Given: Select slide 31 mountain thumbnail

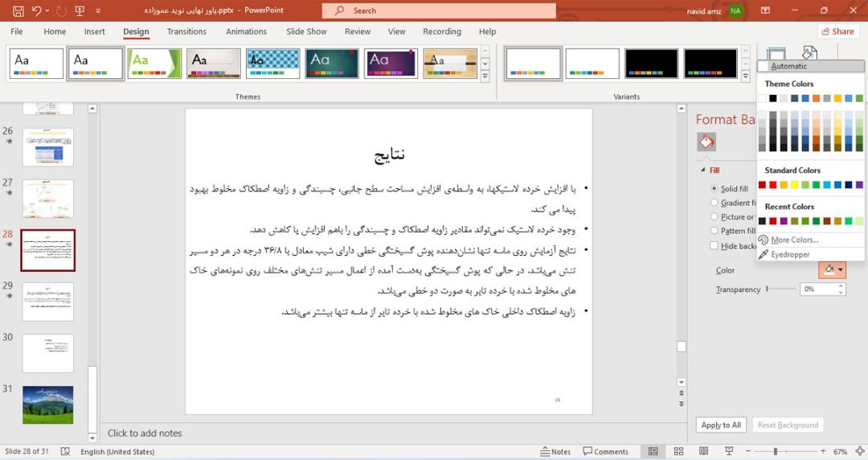Looking at the screenshot, I should click(47, 405).
